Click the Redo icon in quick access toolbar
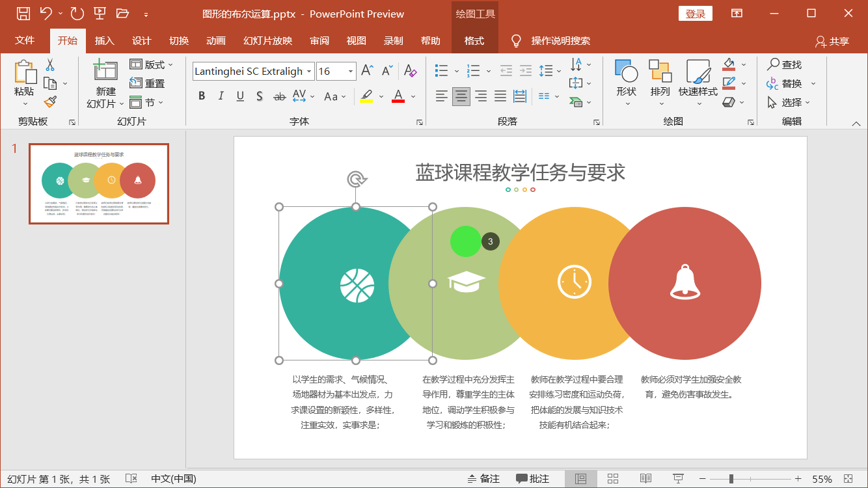Screen dimensions: 868x488 click(77, 13)
